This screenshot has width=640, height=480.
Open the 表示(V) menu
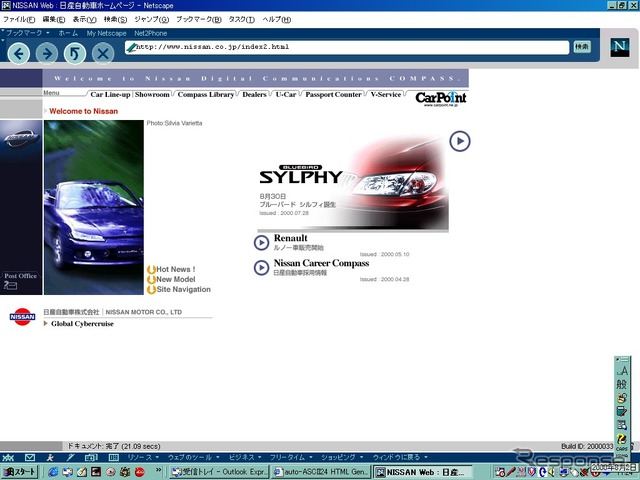point(84,19)
